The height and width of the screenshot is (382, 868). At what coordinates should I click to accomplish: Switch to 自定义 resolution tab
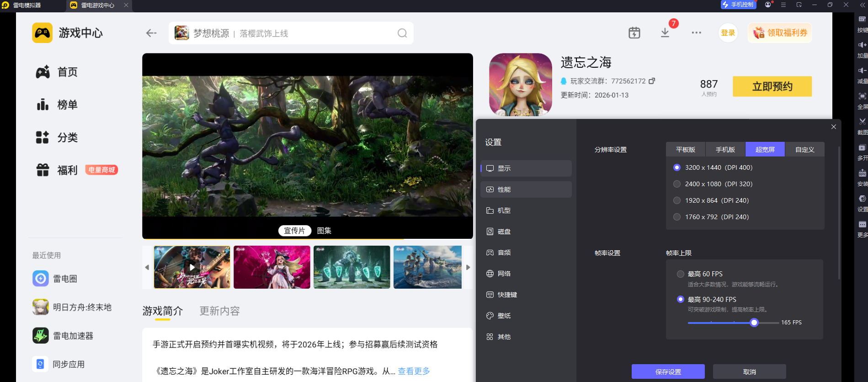pos(805,150)
